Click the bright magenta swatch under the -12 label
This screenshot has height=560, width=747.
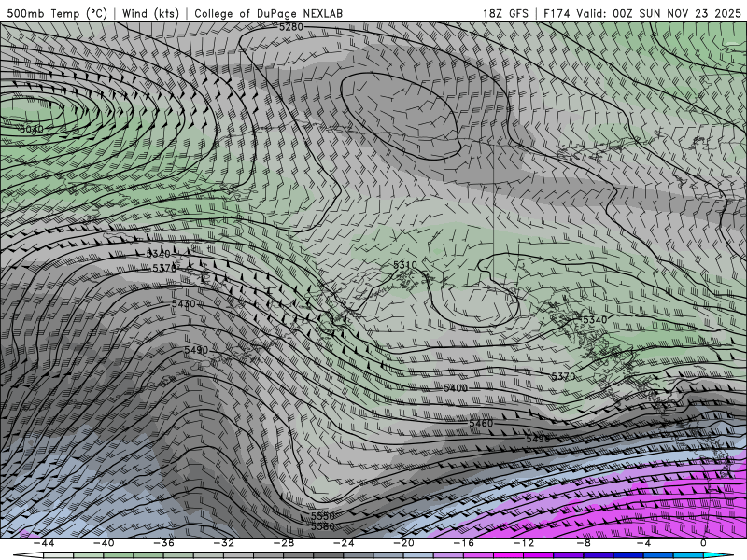pyautogui.click(x=509, y=555)
